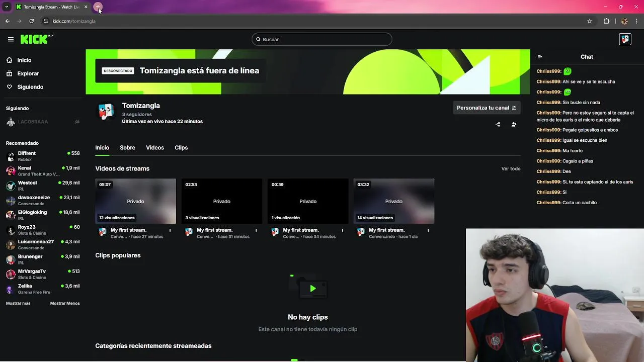The height and width of the screenshot is (362, 644).
Task: Open the tab search dropdown arrow
Action: (7, 7)
